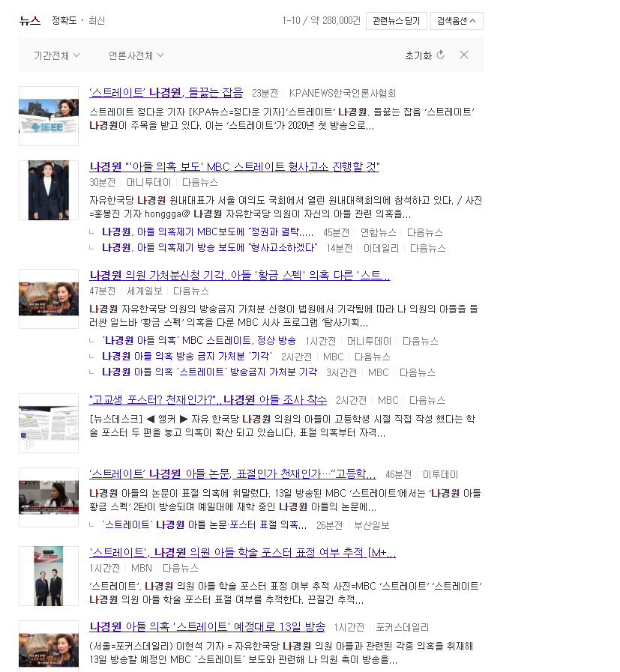Open the IEEE thumbnail of first article
The image size is (620, 672).
(x=49, y=116)
